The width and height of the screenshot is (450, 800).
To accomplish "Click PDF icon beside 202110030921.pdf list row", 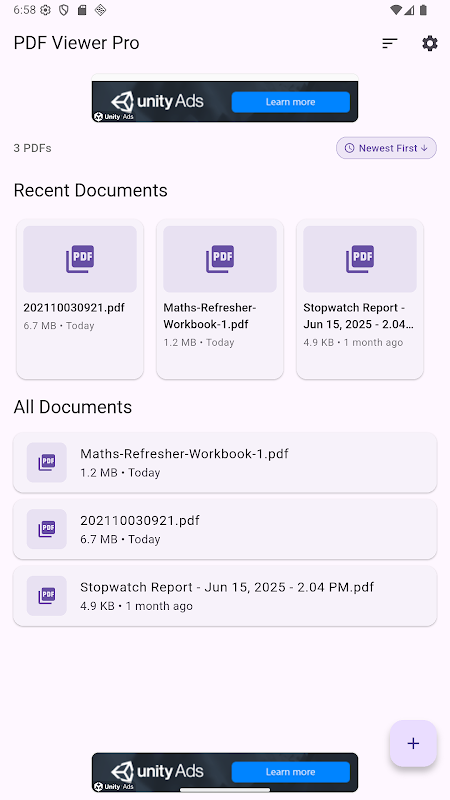I will pos(46,529).
